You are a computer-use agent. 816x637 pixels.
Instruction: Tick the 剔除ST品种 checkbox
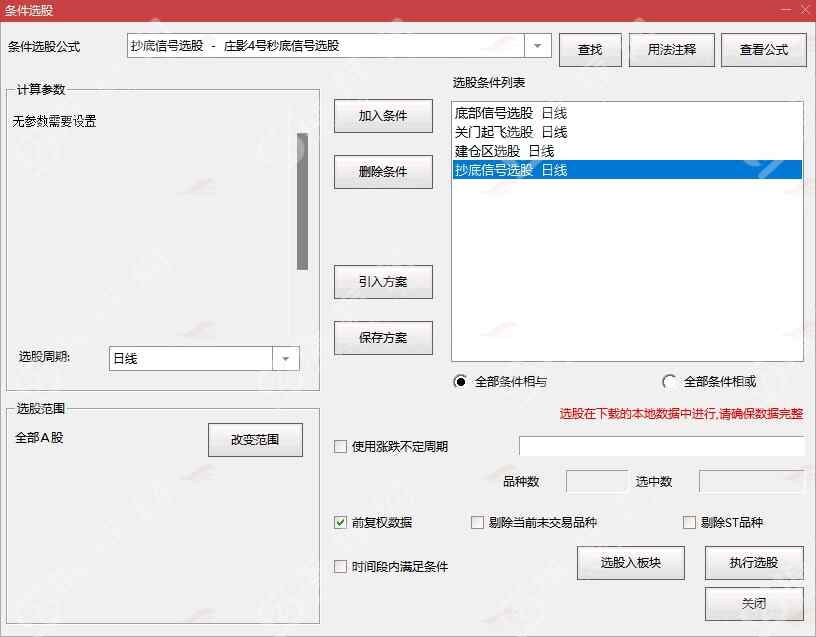pyautogui.click(x=689, y=522)
